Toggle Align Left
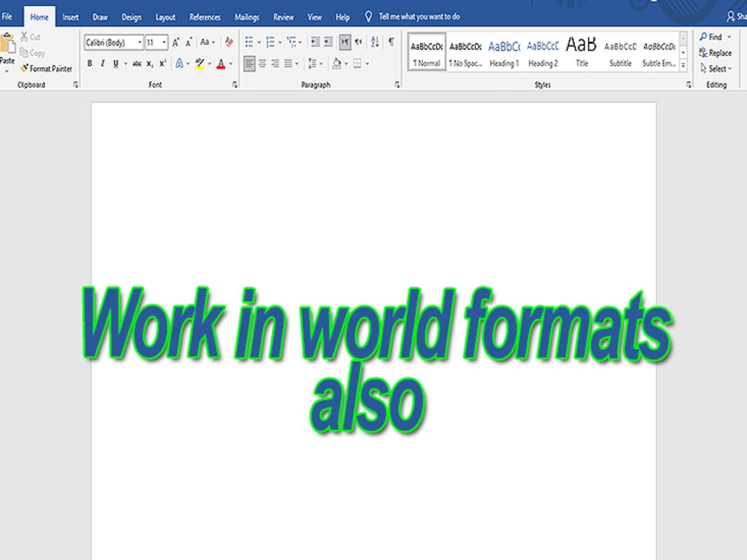 click(249, 63)
